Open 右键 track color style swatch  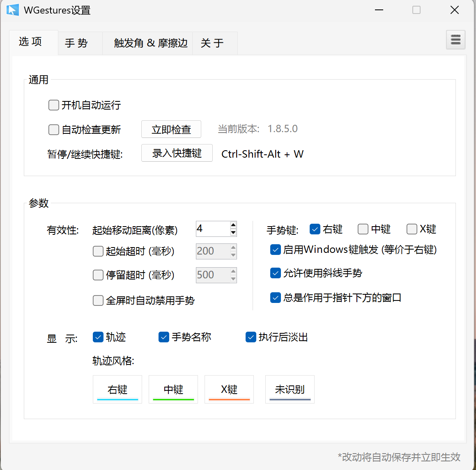(x=117, y=389)
